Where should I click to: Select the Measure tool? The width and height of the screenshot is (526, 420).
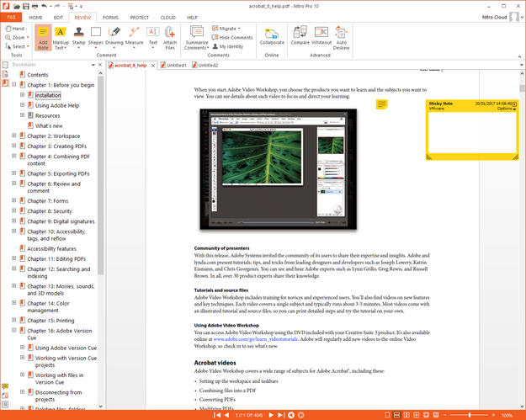pyautogui.click(x=134, y=38)
